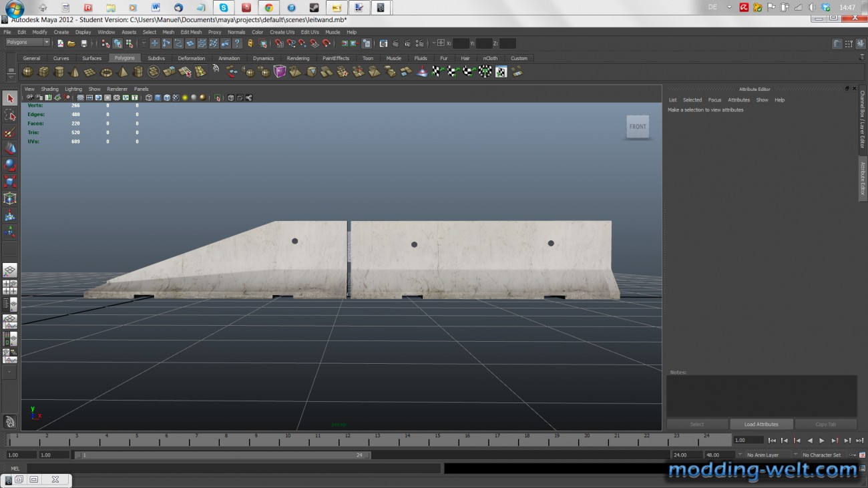Create a polygon pyramid from shelf
This screenshot has width=868, height=488.
click(x=124, y=71)
